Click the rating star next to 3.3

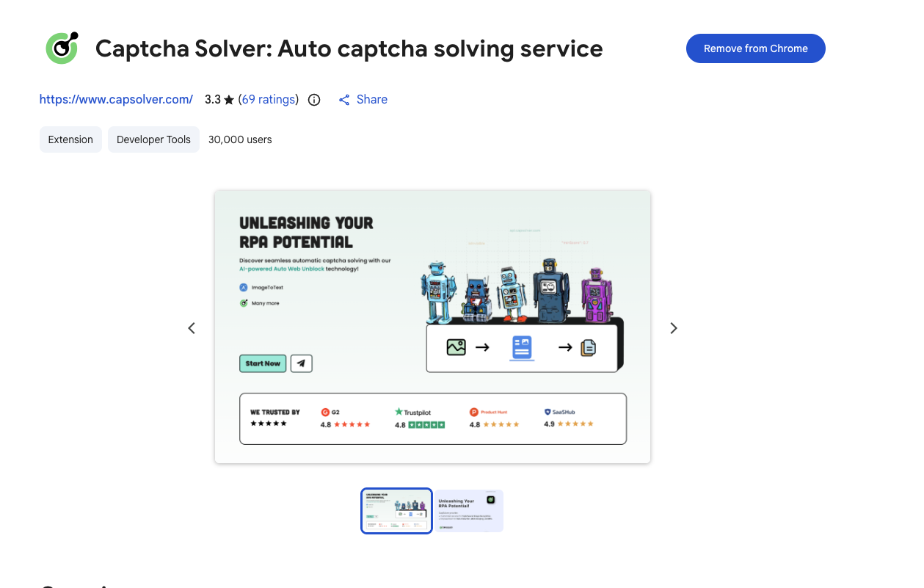point(229,100)
